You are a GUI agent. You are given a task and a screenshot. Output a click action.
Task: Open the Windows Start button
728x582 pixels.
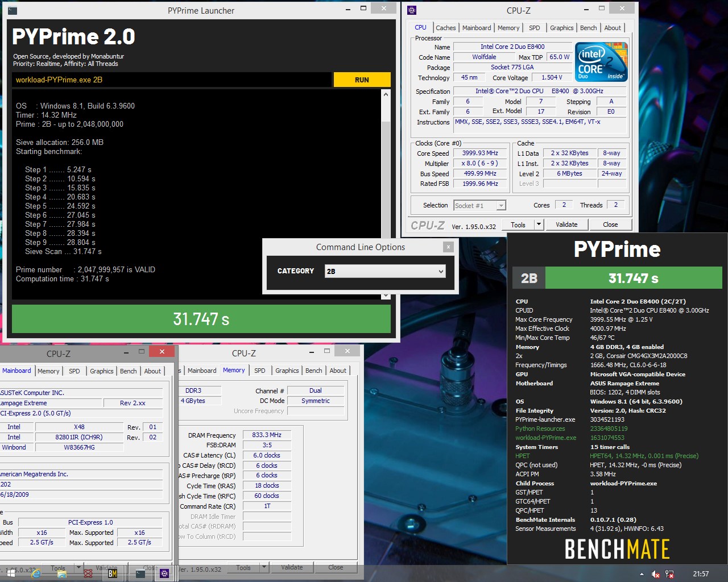coord(11,573)
